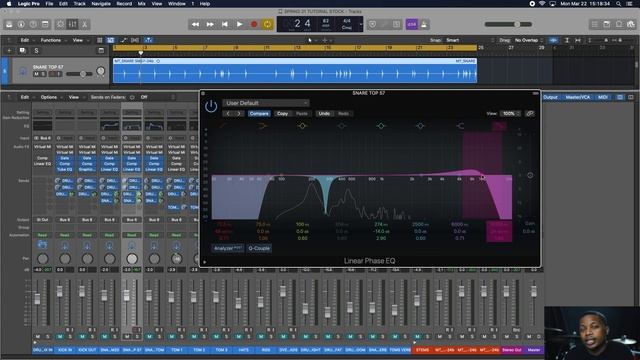Open Quick Help icon in control bar
This screenshot has height=360, width=640.
(x=33, y=24)
